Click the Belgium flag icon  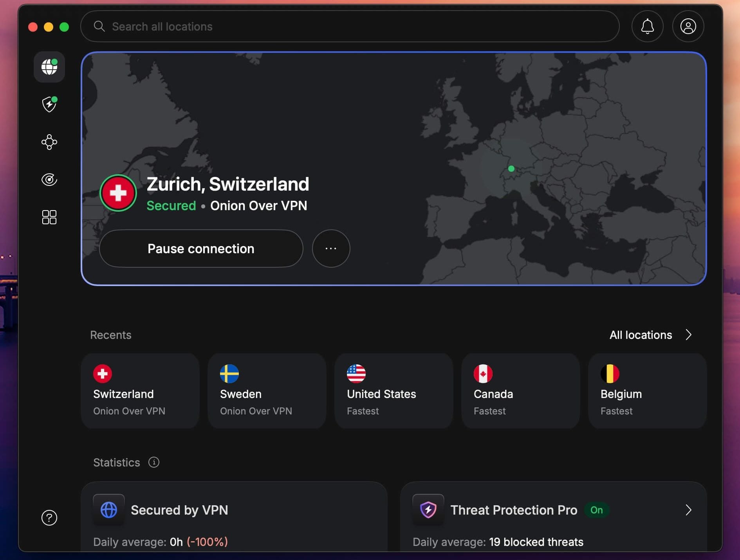tap(610, 373)
